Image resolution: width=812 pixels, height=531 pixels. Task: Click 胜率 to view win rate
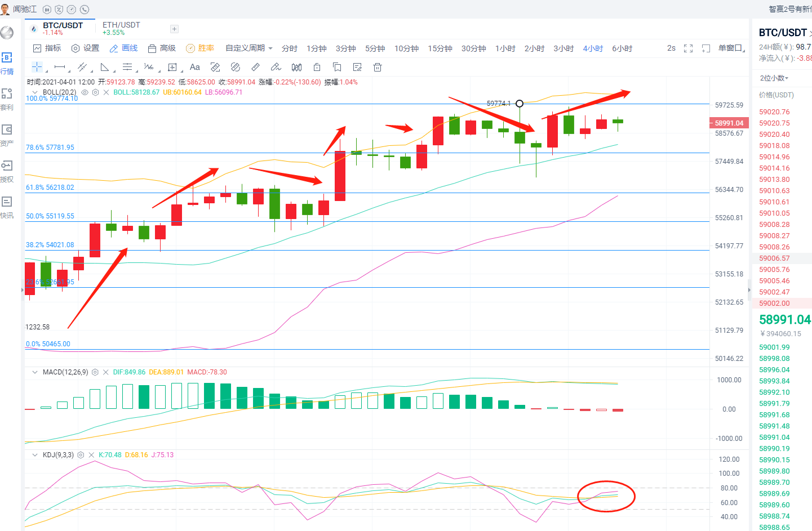pyautogui.click(x=206, y=48)
